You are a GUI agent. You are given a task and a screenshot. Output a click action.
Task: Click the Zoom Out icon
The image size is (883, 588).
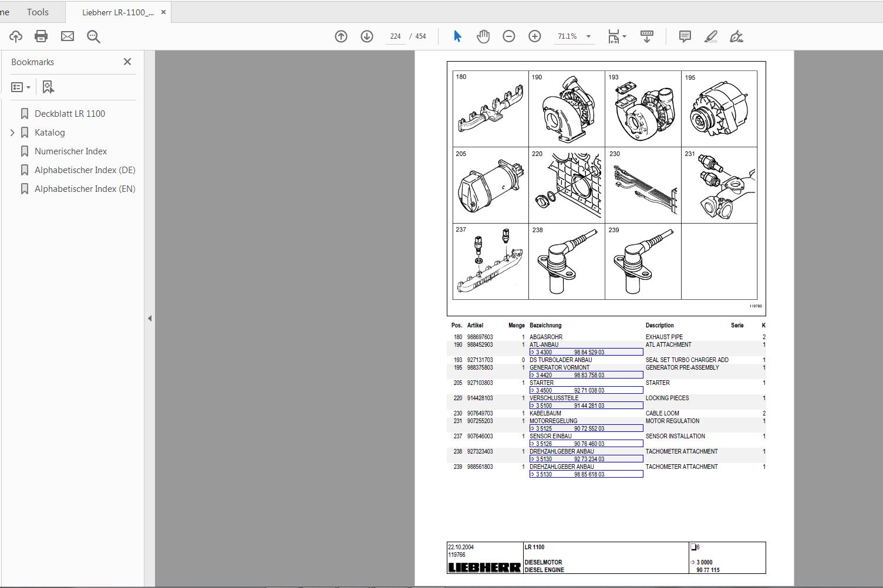(509, 36)
